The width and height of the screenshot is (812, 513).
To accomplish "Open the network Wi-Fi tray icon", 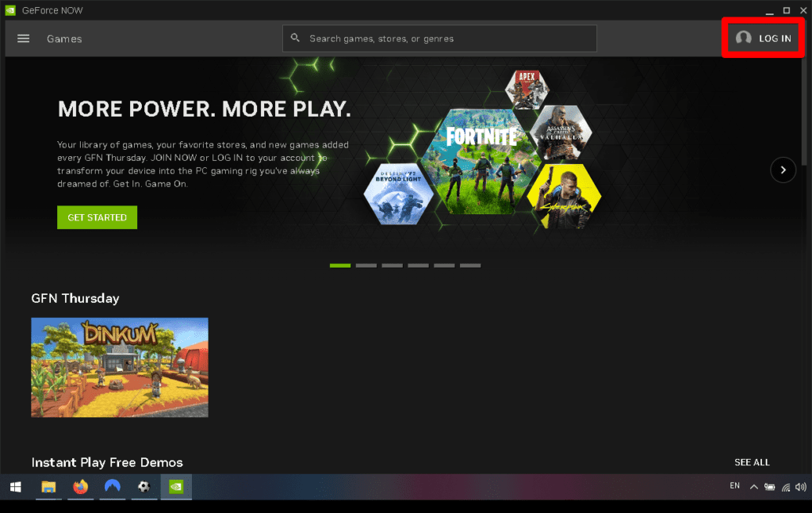I will pyautogui.click(x=786, y=487).
